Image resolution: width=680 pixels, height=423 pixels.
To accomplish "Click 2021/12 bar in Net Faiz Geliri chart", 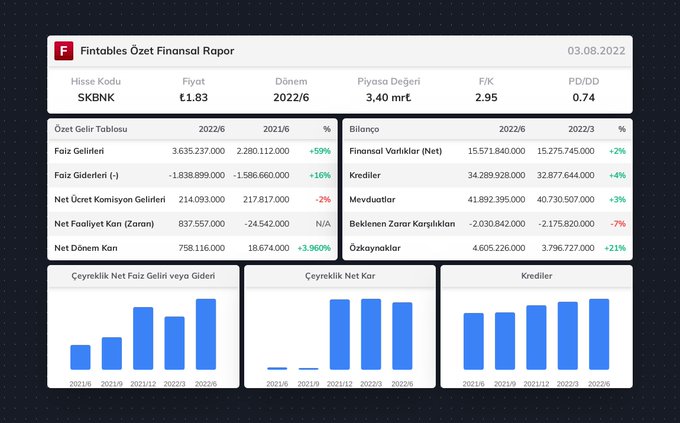I will coord(143,338).
